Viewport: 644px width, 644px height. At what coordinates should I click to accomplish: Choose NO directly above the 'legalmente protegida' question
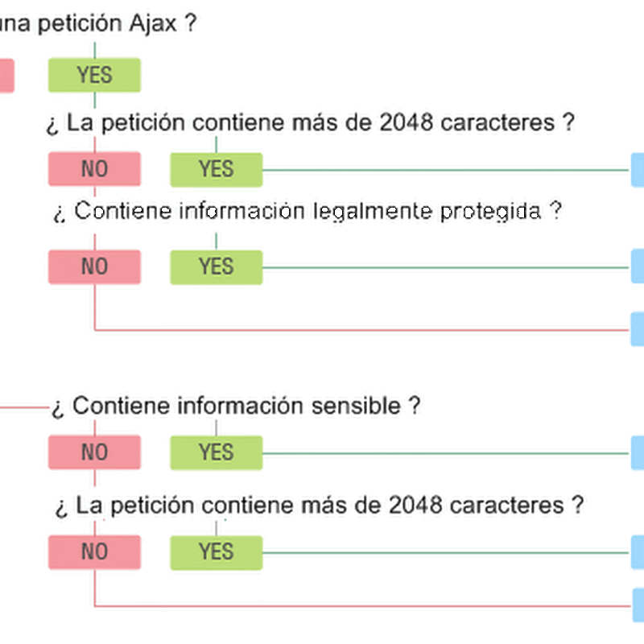[x=94, y=169]
